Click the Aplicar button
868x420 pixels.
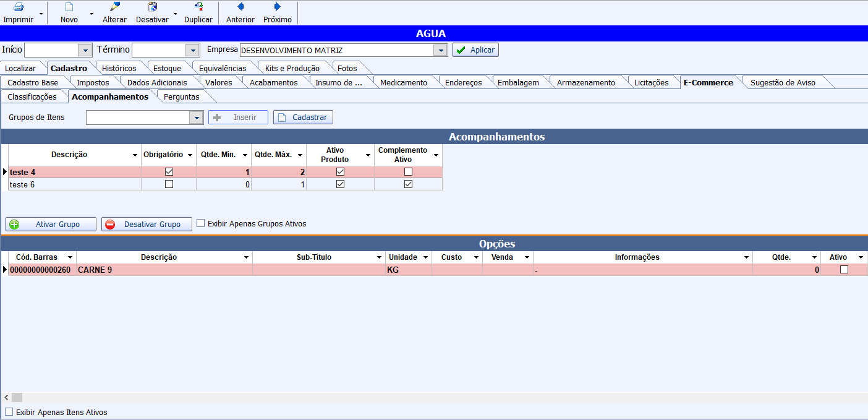coord(475,50)
